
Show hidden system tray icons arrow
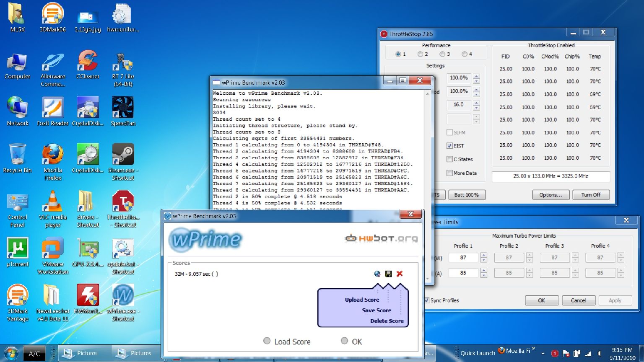[543, 353]
